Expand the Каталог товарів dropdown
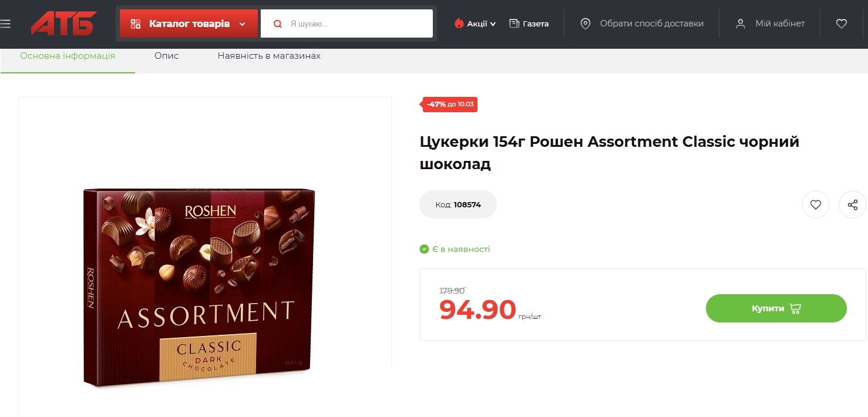 pyautogui.click(x=189, y=23)
